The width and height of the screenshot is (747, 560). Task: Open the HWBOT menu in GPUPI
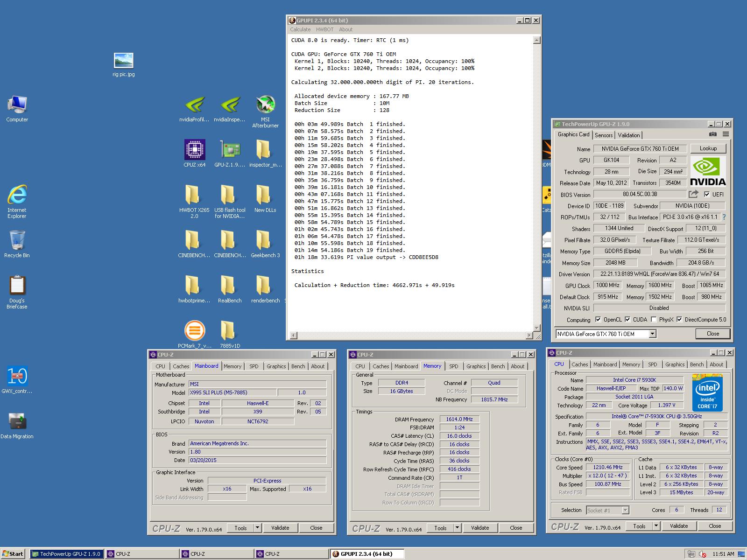pyautogui.click(x=324, y=29)
